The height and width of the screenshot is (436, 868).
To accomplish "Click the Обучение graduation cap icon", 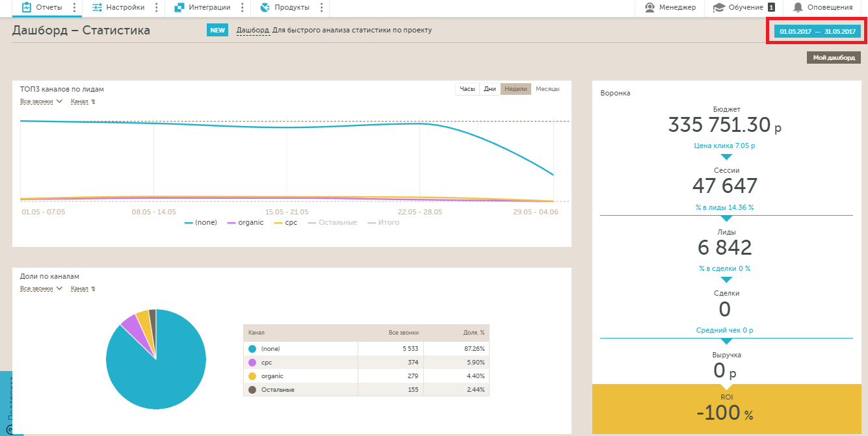I will pos(718,8).
